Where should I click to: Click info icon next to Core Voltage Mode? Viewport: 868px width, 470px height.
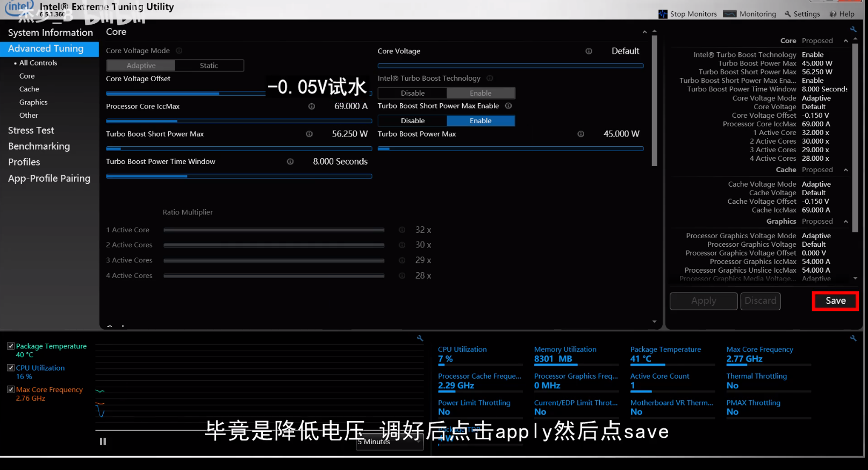tap(179, 51)
